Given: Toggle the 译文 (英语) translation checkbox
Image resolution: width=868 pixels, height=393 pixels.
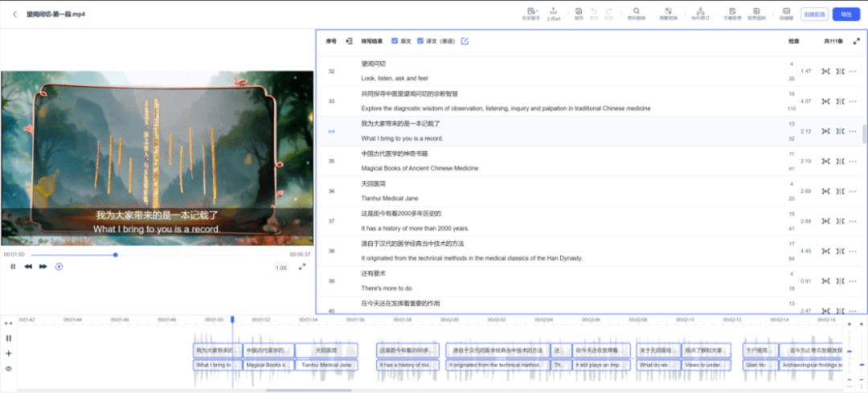Looking at the screenshot, I should [430, 41].
